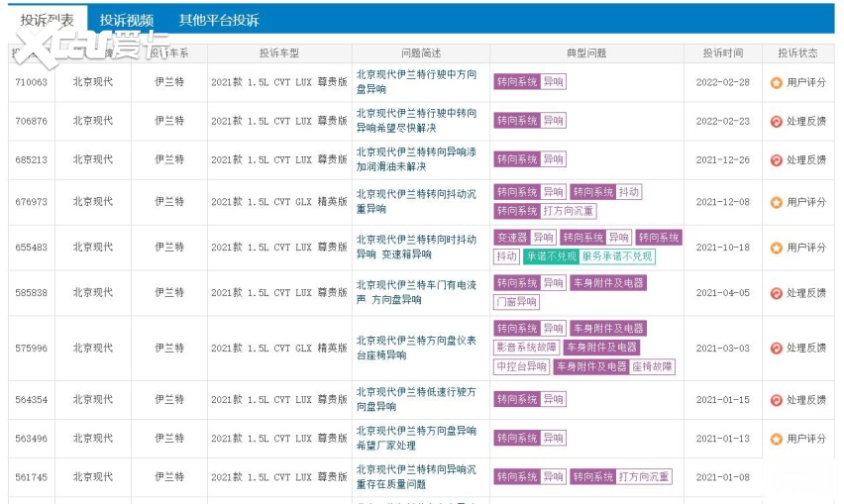The width and height of the screenshot is (844, 504).
Task: Open complaint 北京现代伊兰特行驶中方向盘异响
Action: pos(416,82)
